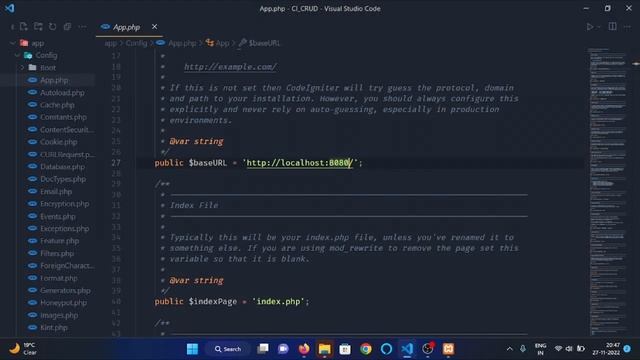Open editor more actions menu
The image size is (640, 360).
coord(627,27)
